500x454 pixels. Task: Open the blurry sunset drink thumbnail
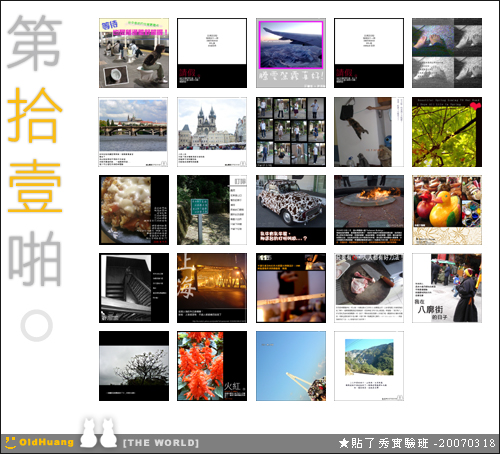click(x=291, y=288)
